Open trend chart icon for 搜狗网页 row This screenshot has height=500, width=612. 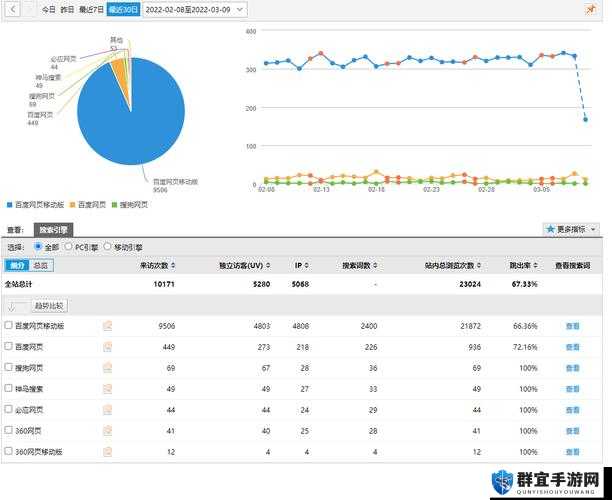tap(107, 368)
